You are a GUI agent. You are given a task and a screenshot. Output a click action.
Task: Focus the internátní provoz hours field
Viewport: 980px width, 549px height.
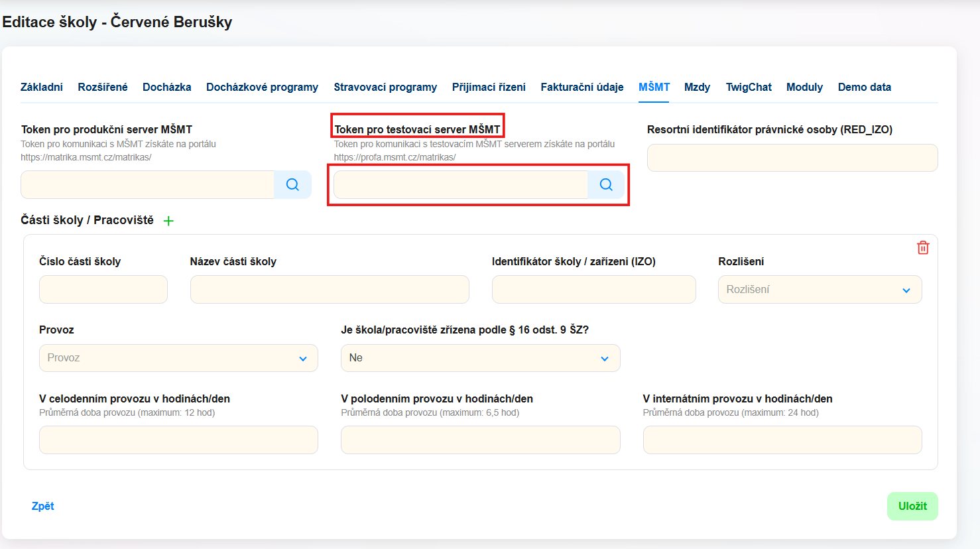[782, 440]
